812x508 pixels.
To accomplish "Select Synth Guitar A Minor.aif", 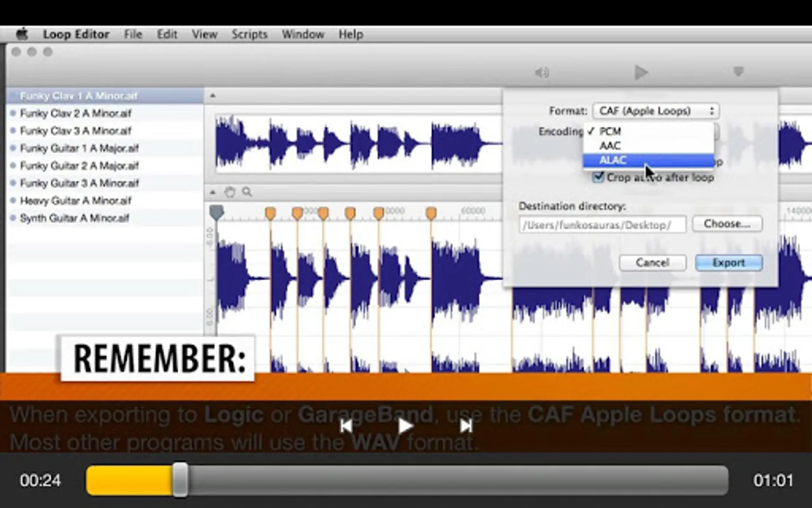I will coord(105,218).
